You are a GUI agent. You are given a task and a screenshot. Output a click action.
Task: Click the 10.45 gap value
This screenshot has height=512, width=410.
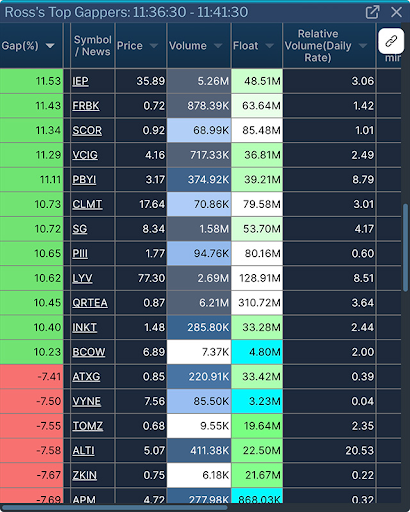[31, 303]
